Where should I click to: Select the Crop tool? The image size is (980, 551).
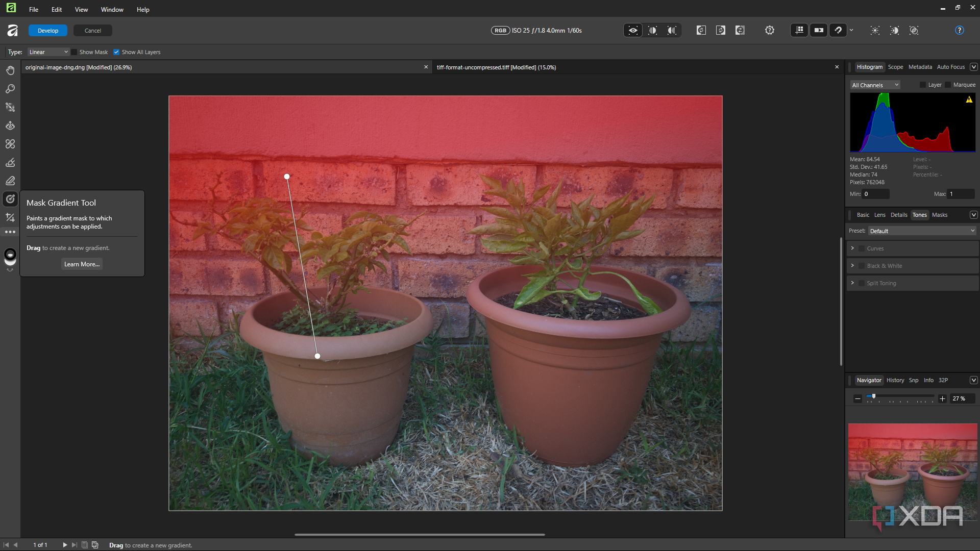[10, 217]
